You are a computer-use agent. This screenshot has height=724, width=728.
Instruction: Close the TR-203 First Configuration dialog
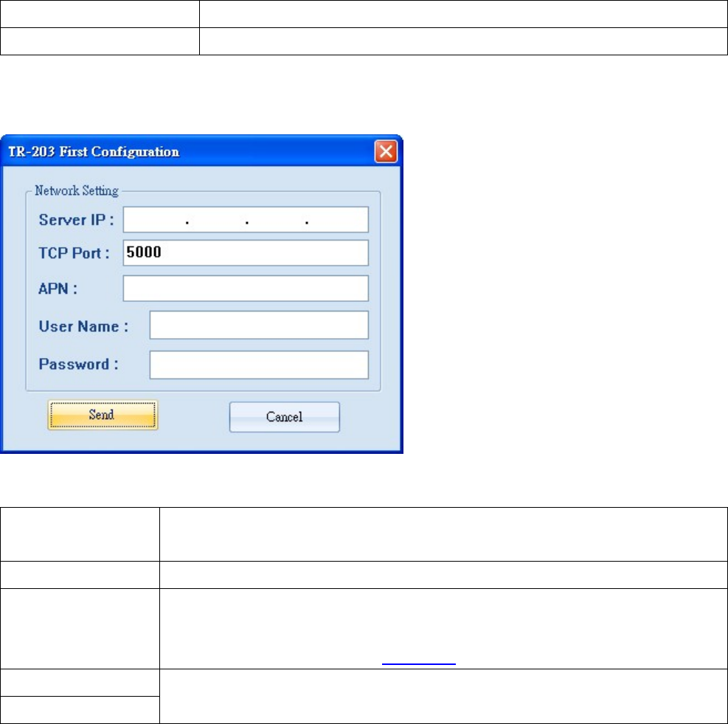pos(386,151)
